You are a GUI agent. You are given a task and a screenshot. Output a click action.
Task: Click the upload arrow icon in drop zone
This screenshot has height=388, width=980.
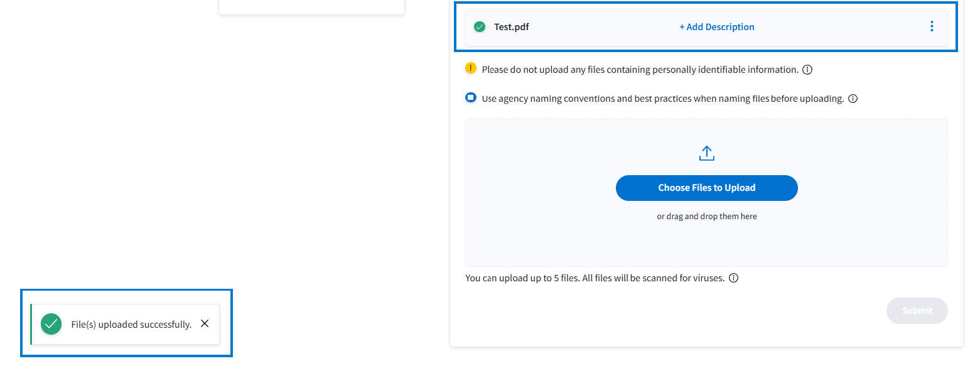coord(707,153)
